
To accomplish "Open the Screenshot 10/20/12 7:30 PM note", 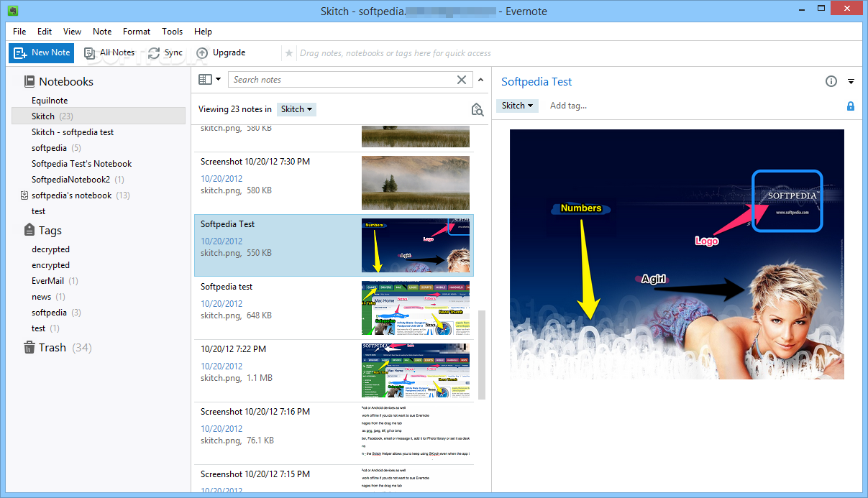I will coord(334,183).
